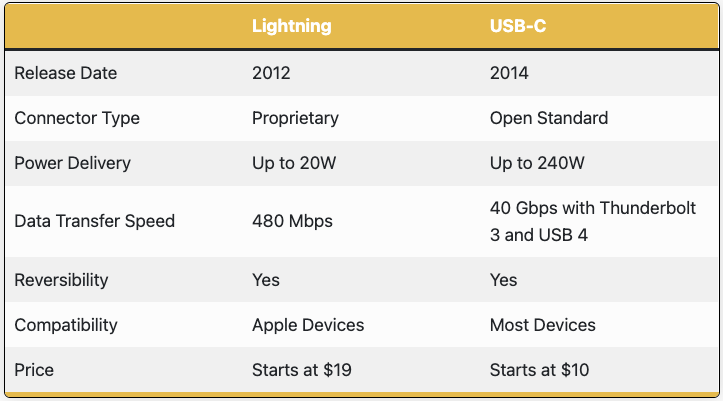Click the Open Standard cell
Viewport: 723px width, 401px height.
[548, 118]
